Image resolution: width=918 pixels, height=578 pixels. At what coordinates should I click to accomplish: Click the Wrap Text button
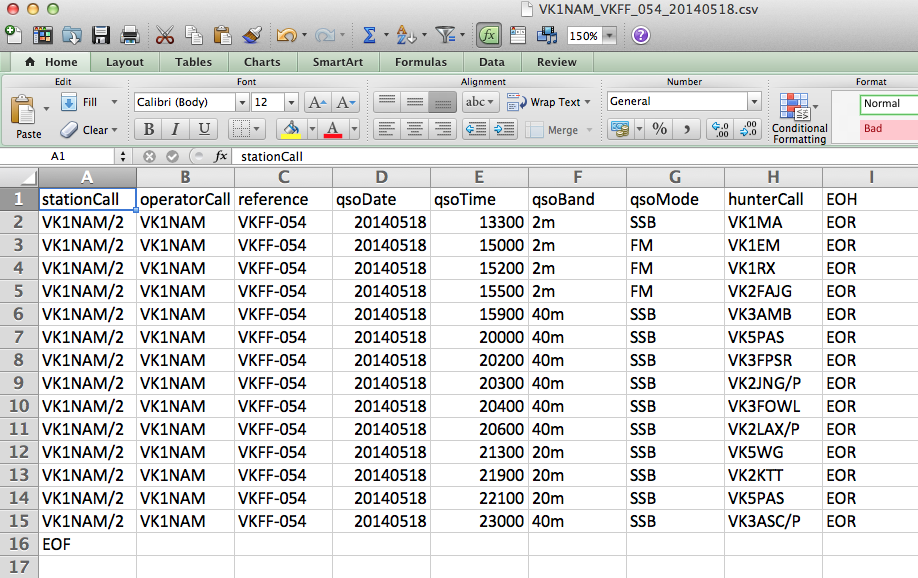coord(547,102)
